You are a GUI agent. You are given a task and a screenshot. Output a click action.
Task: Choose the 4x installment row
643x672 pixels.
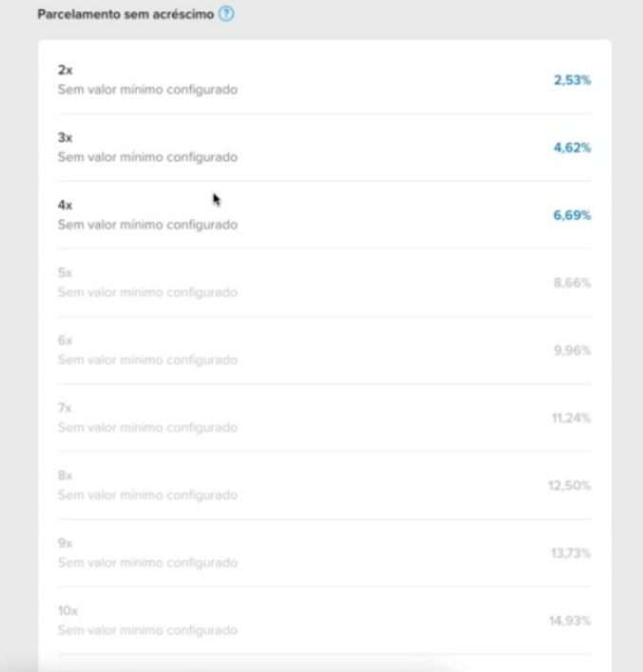pyautogui.click(x=325, y=215)
